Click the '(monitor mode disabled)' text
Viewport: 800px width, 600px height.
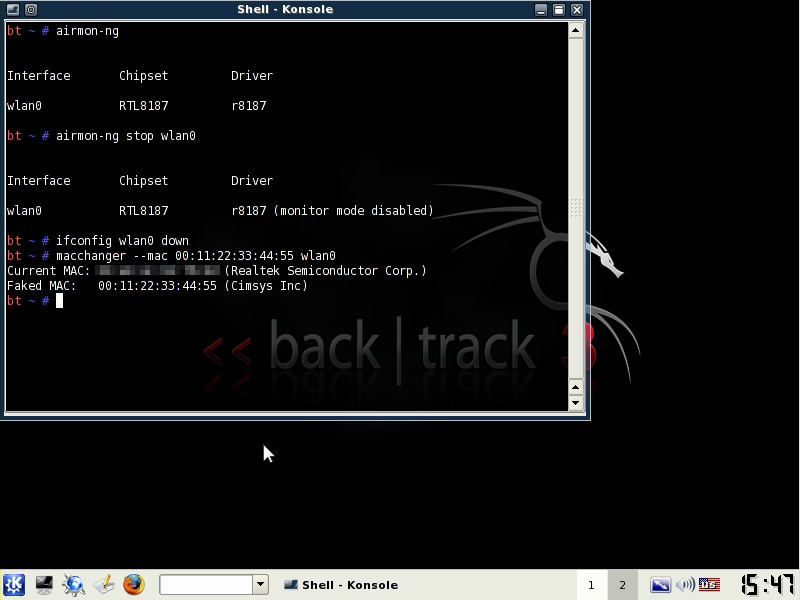click(x=354, y=211)
